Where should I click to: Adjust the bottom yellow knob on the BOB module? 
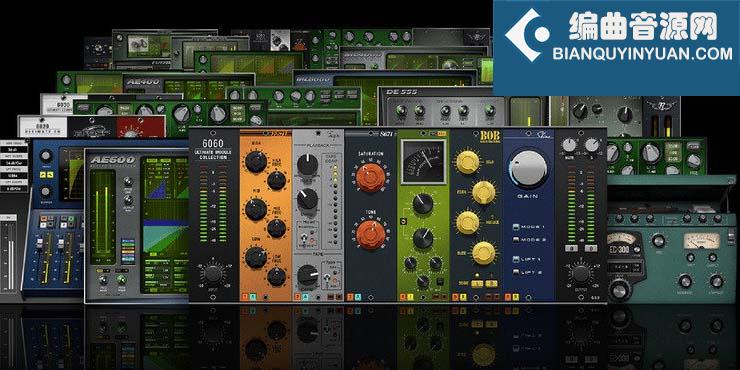point(484,253)
